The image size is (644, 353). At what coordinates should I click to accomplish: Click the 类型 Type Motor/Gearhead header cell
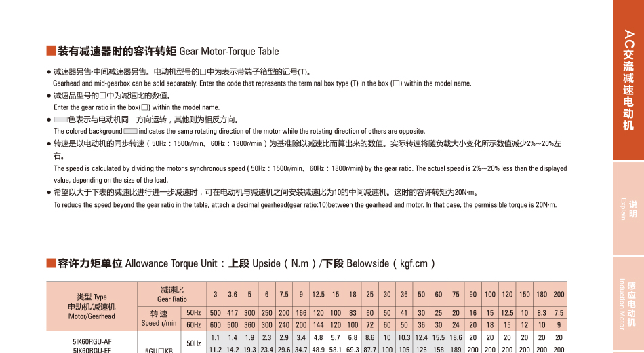(92, 306)
